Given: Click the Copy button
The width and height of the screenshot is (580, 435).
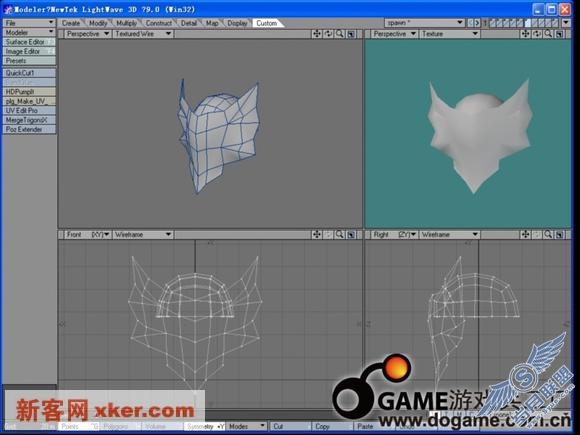Looking at the screenshot, I should pyautogui.click(x=332, y=426).
